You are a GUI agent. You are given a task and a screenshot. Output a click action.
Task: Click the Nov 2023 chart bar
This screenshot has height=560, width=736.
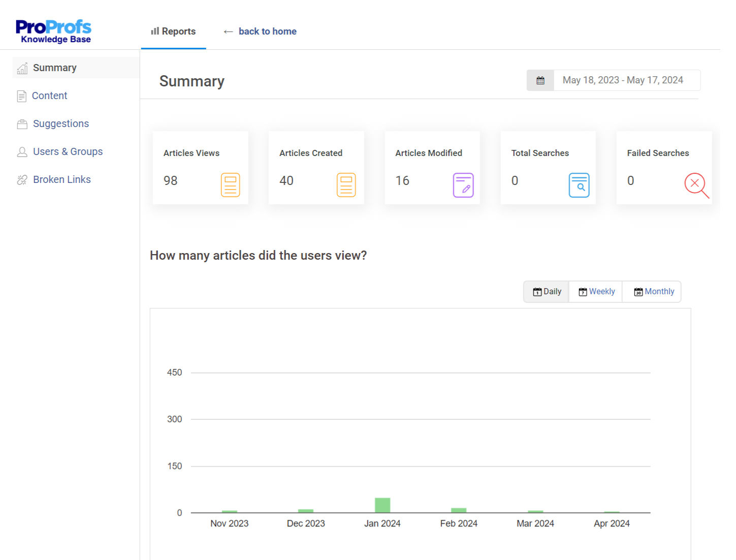[x=230, y=511]
